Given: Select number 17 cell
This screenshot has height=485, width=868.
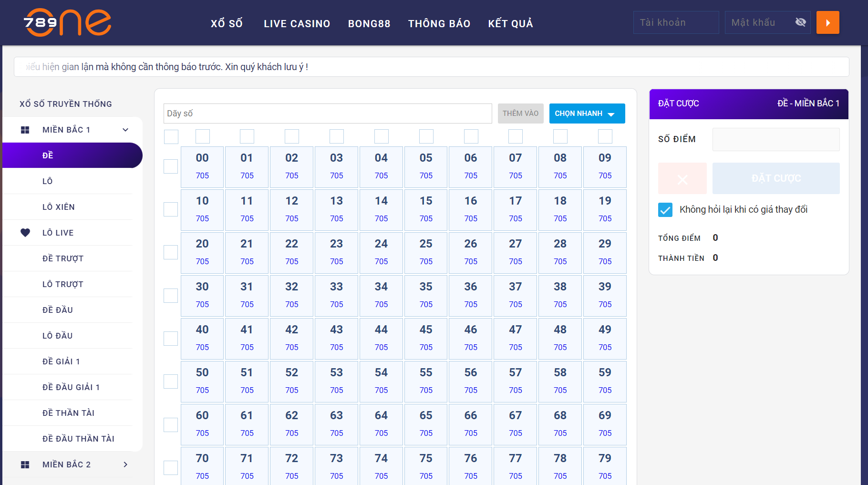Looking at the screenshot, I should tap(516, 210).
